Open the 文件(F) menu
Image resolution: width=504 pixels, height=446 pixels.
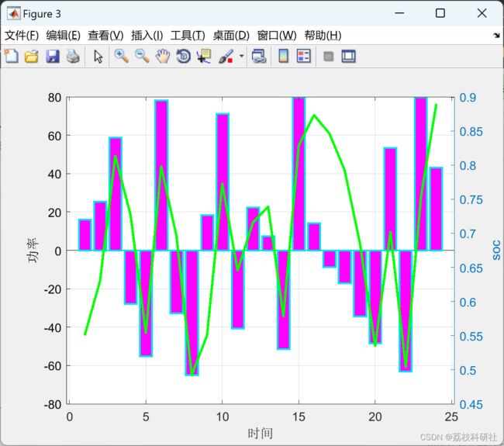click(22, 35)
